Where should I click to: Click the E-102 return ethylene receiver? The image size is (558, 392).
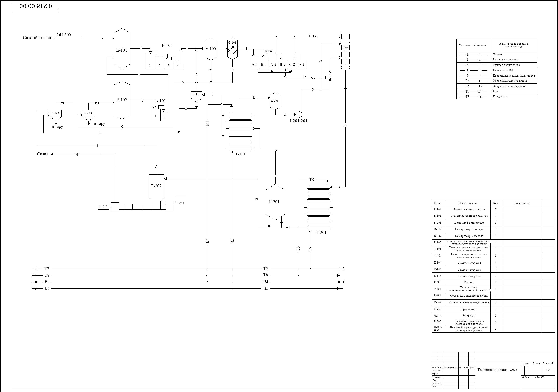pos(122,100)
